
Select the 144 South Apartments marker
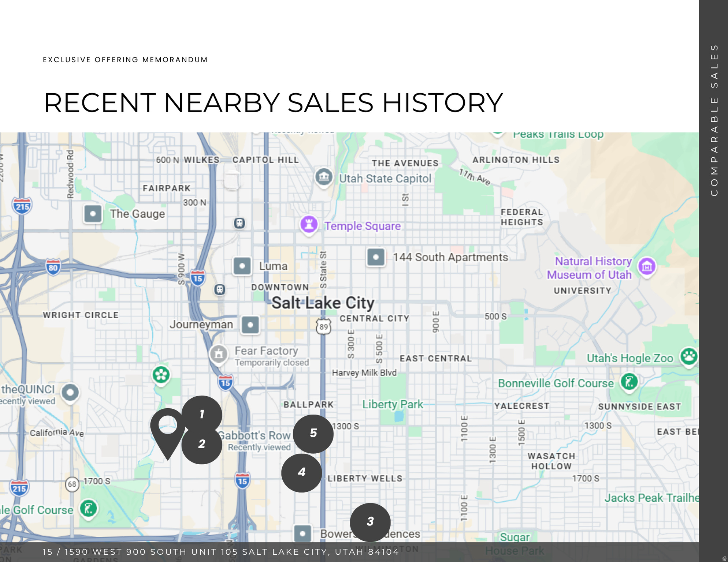(376, 257)
